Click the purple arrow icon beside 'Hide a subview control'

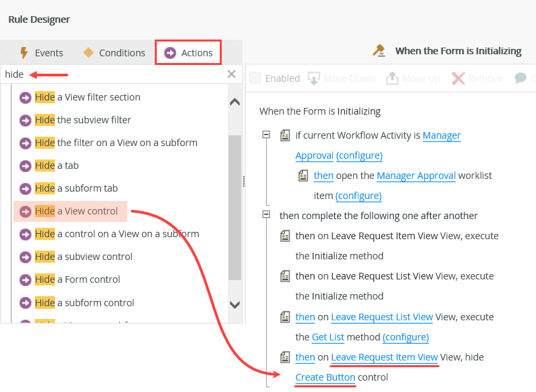pos(27,257)
